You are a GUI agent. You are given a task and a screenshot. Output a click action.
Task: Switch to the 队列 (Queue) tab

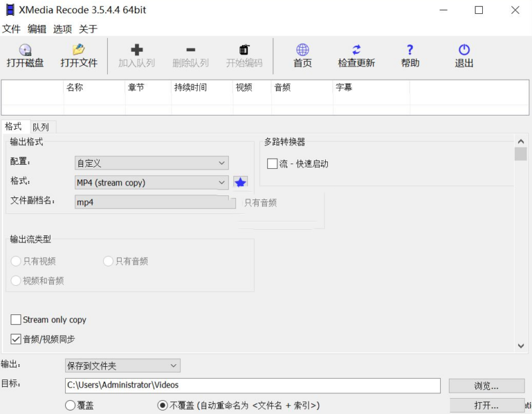pyautogui.click(x=41, y=126)
